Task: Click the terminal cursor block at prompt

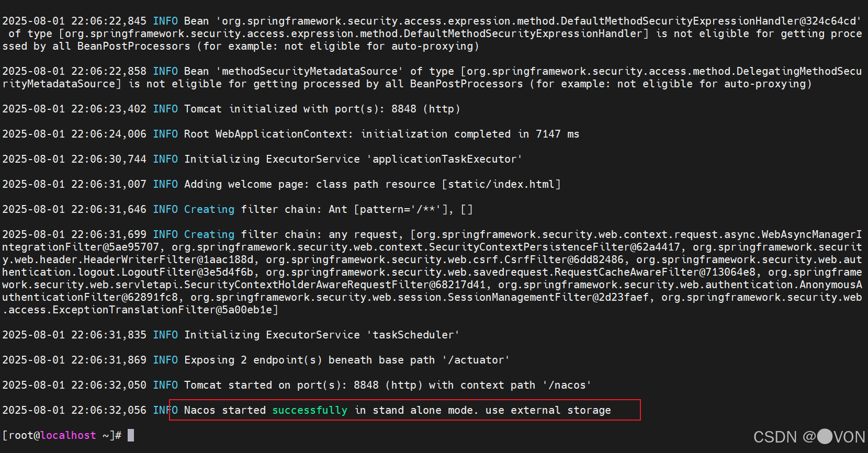Action: tap(131, 435)
